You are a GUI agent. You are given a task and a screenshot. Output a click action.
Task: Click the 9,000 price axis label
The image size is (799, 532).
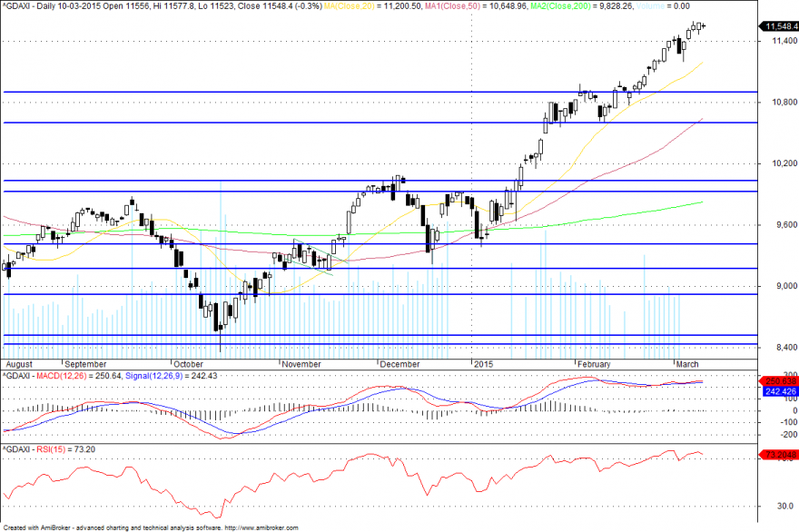[787, 286]
